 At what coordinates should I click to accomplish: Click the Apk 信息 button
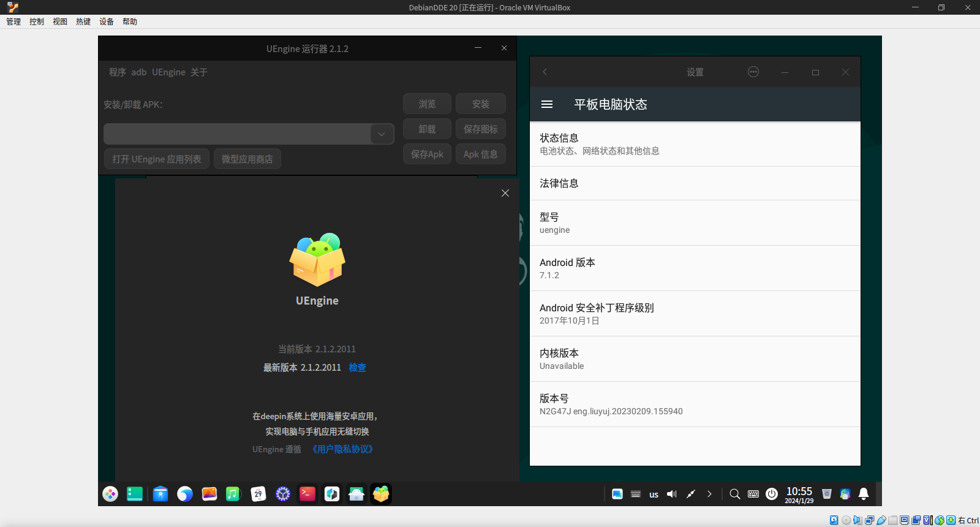[x=481, y=154]
